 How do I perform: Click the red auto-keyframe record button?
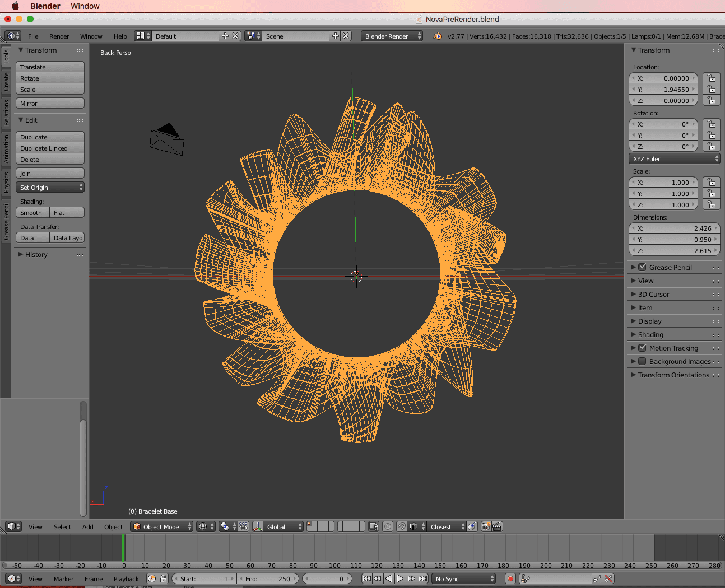510,578
